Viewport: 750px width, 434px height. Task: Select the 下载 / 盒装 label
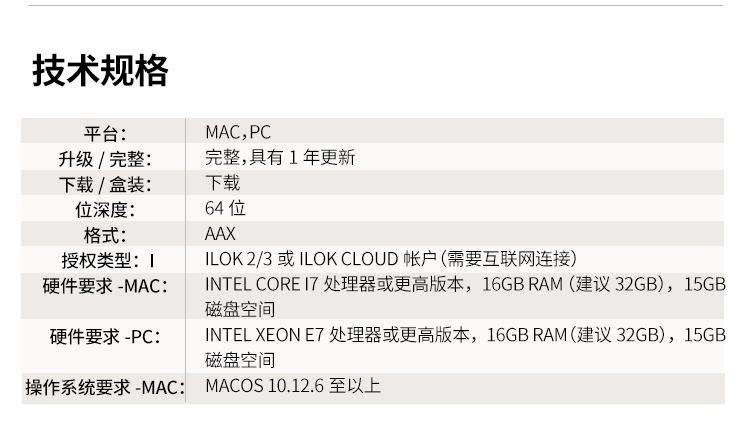tap(105, 185)
